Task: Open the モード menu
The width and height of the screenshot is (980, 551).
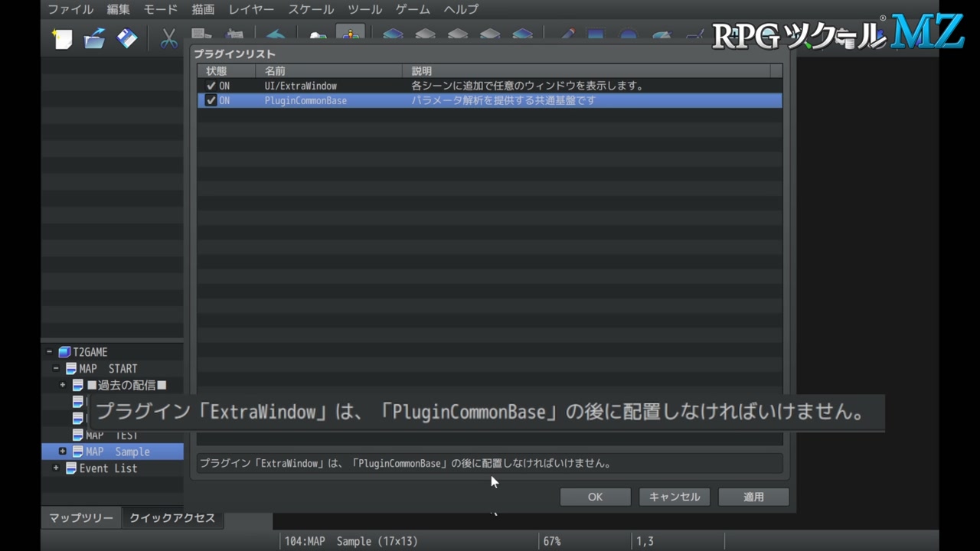Action: tap(160, 9)
